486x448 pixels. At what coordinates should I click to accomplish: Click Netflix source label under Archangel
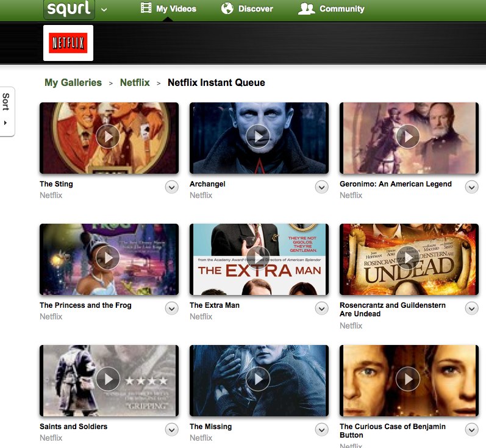(x=201, y=195)
